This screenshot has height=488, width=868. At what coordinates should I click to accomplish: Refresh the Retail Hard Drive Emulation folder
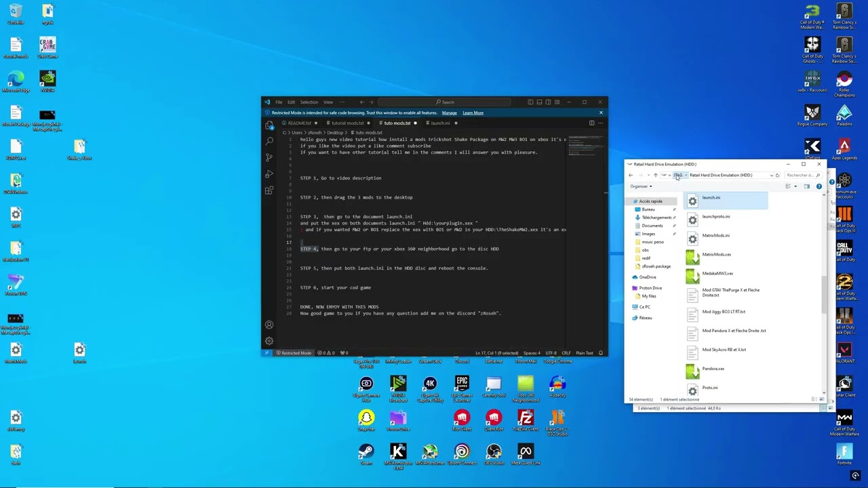tap(777, 175)
